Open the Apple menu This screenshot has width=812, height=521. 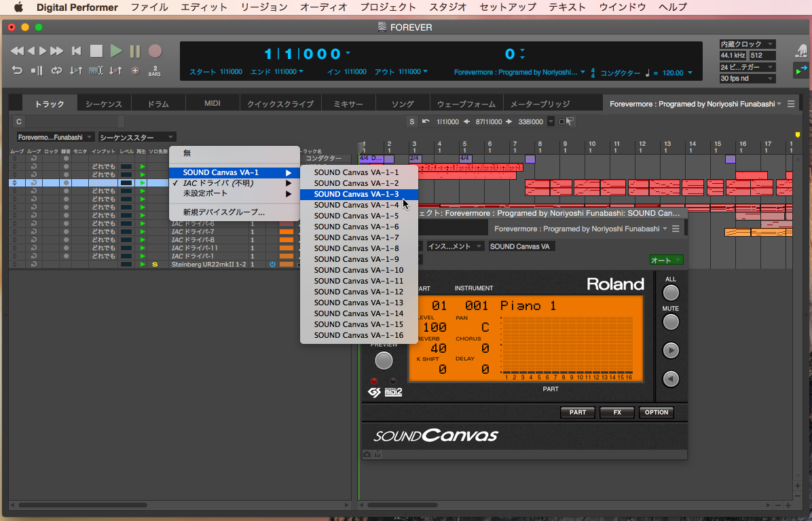coord(18,7)
